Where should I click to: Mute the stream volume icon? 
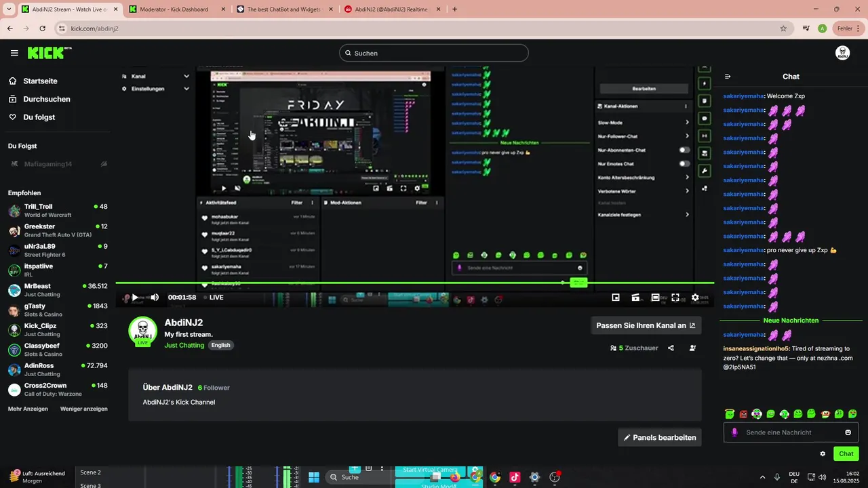pyautogui.click(x=155, y=298)
